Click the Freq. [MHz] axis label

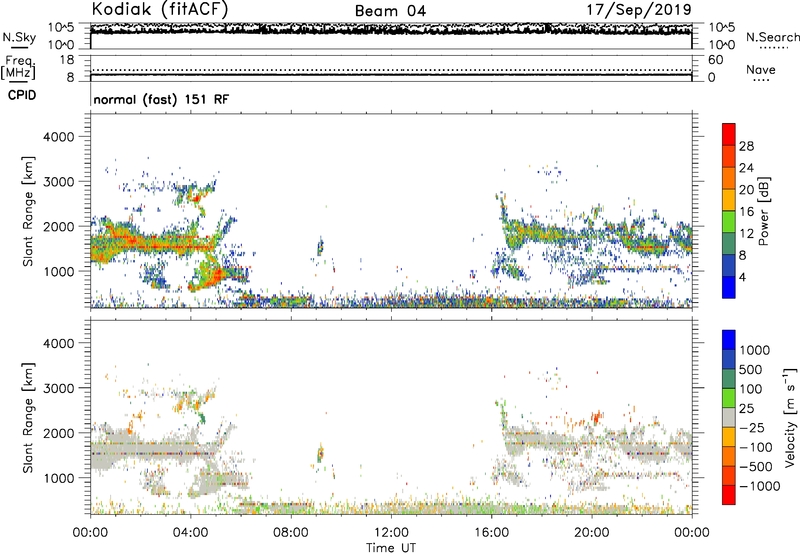click(x=18, y=67)
